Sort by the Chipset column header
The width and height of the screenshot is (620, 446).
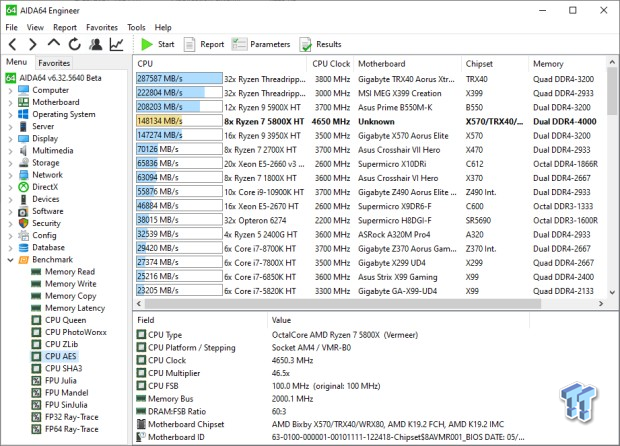[x=495, y=64]
